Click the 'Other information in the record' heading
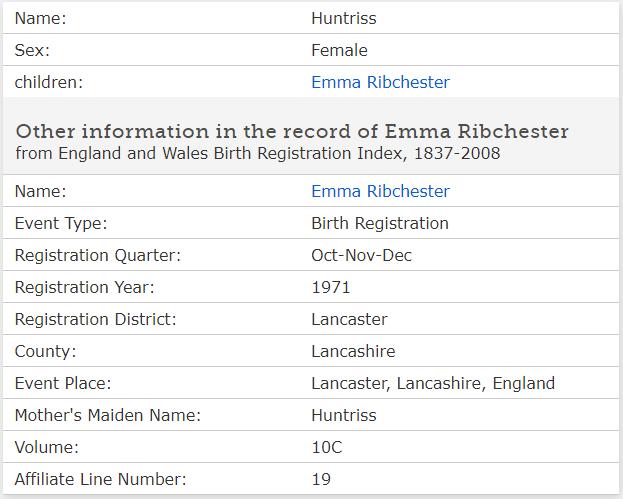Image resolution: width=623 pixels, height=499 pixels. click(x=292, y=132)
